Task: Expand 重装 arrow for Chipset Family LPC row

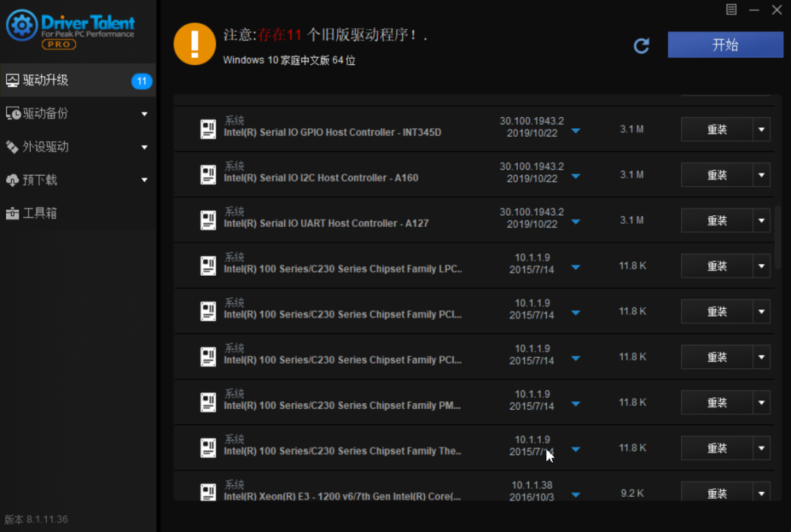Action: coord(761,266)
